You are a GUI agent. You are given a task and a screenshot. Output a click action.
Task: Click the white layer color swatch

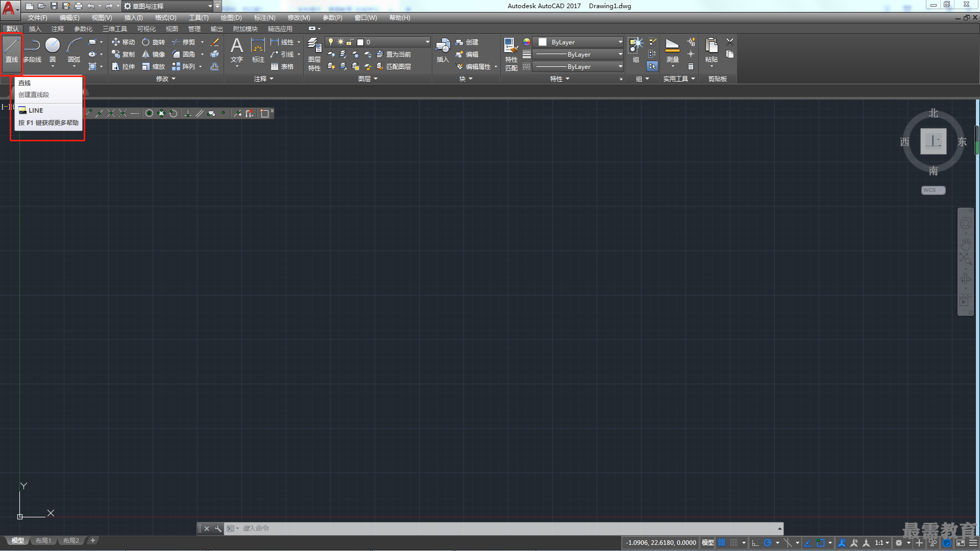pos(360,42)
